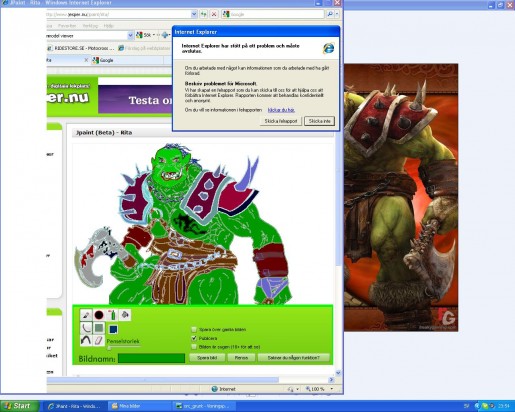Enable the 18+ image content checkbox
The width and height of the screenshot is (515, 412).
tap(194, 347)
